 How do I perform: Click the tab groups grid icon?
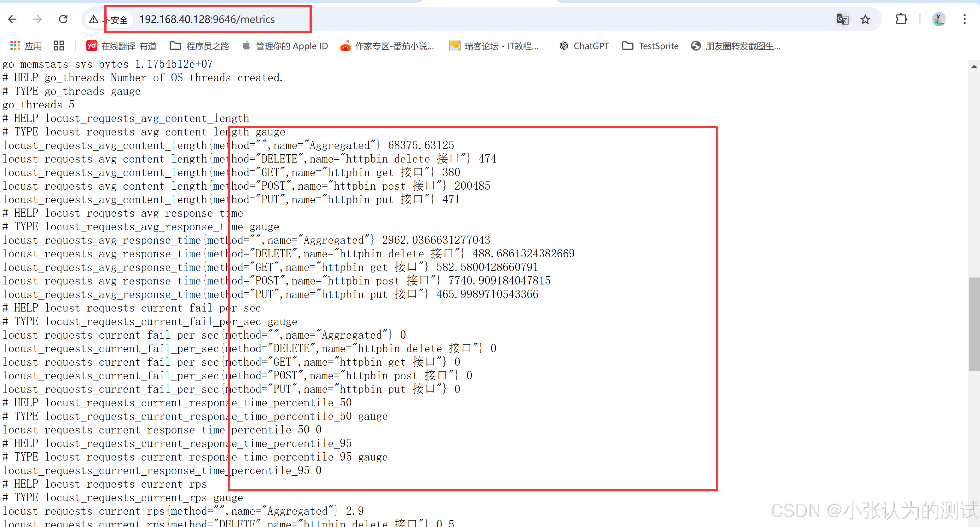(x=59, y=46)
